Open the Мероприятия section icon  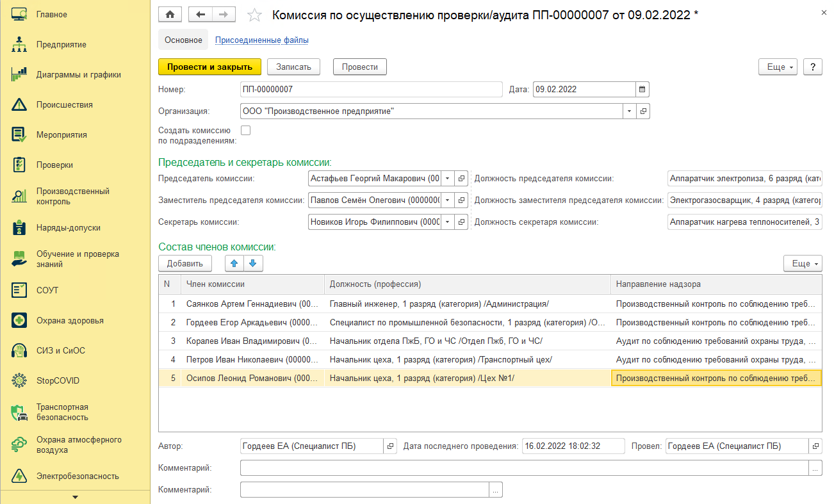click(x=19, y=134)
